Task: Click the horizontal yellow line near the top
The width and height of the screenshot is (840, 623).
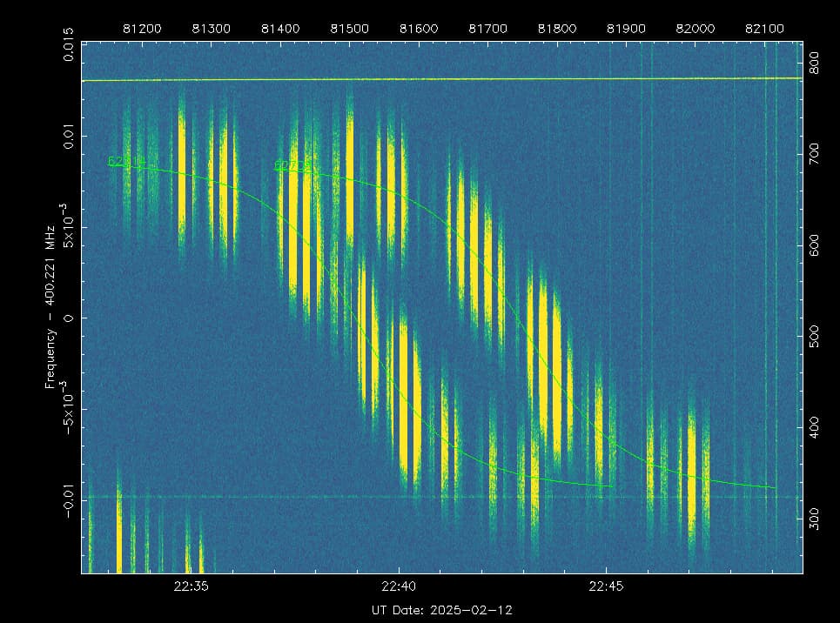Action: tap(435, 79)
